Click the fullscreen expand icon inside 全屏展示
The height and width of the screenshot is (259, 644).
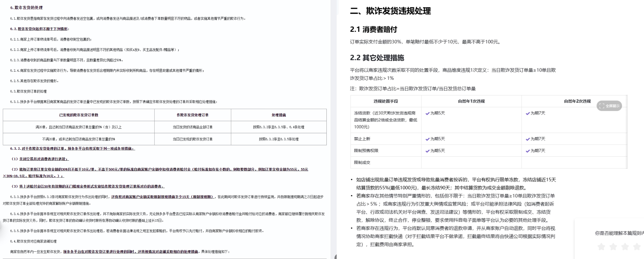602,106
